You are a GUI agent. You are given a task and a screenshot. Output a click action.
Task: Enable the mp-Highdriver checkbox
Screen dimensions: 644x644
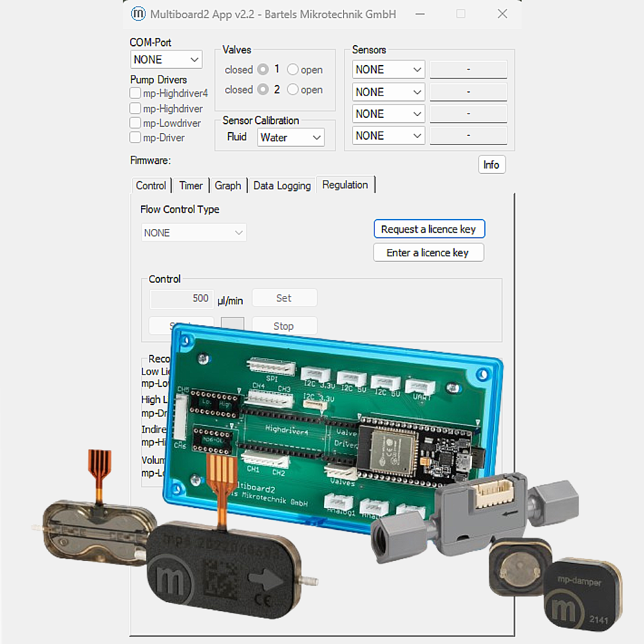(x=135, y=108)
